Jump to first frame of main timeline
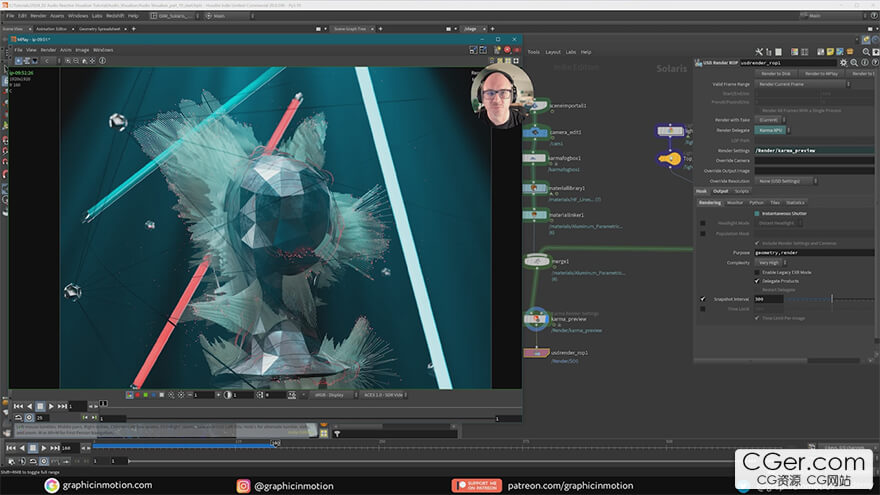 (11, 448)
